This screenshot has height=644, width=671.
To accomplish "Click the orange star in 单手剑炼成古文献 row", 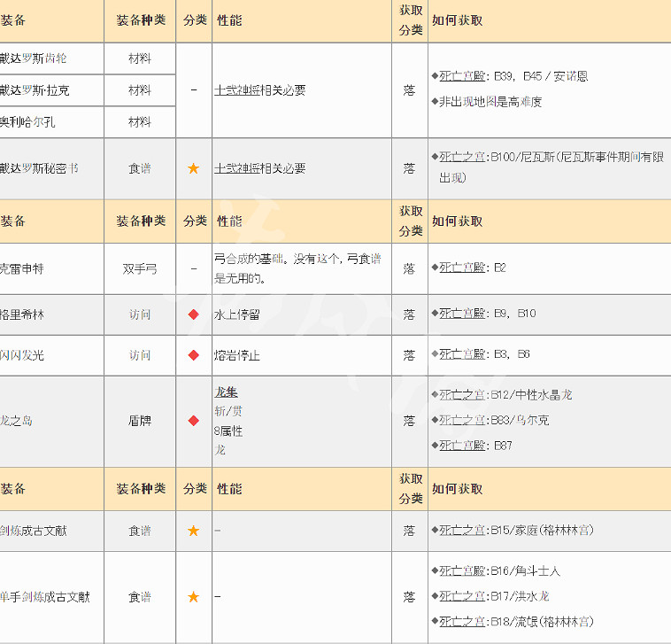I will click(194, 597).
